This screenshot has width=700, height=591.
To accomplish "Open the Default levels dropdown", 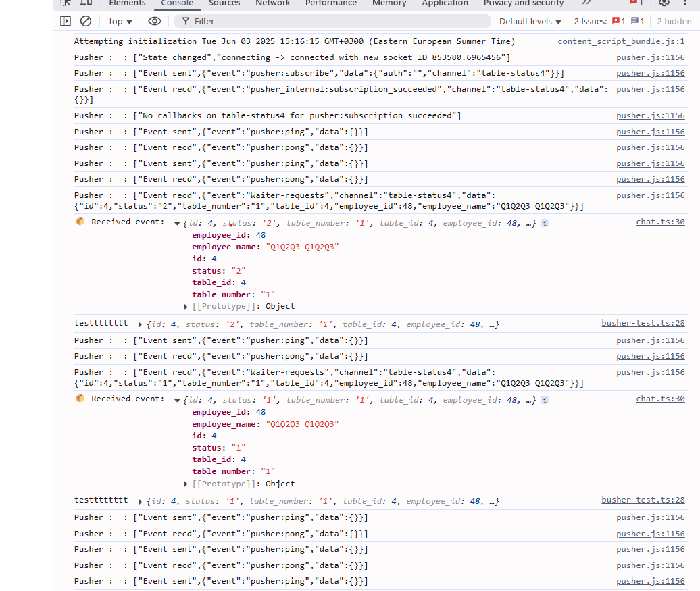I will pyautogui.click(x=530, y=22).
